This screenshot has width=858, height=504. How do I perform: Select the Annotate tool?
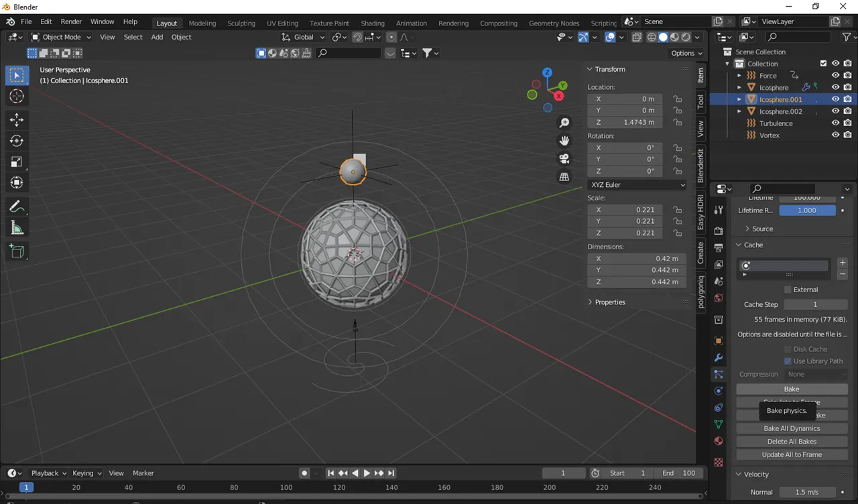(17, 206)
